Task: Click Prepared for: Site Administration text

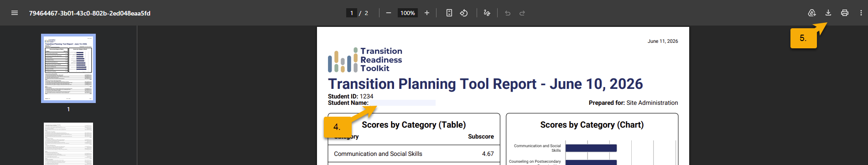Action: tap(633, 103)
